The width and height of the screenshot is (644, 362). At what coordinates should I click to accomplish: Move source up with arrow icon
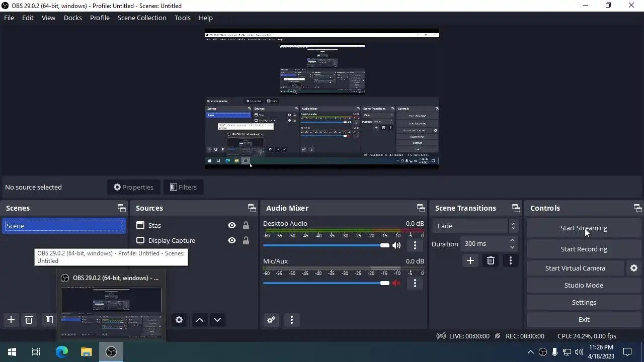pos(200,320)
